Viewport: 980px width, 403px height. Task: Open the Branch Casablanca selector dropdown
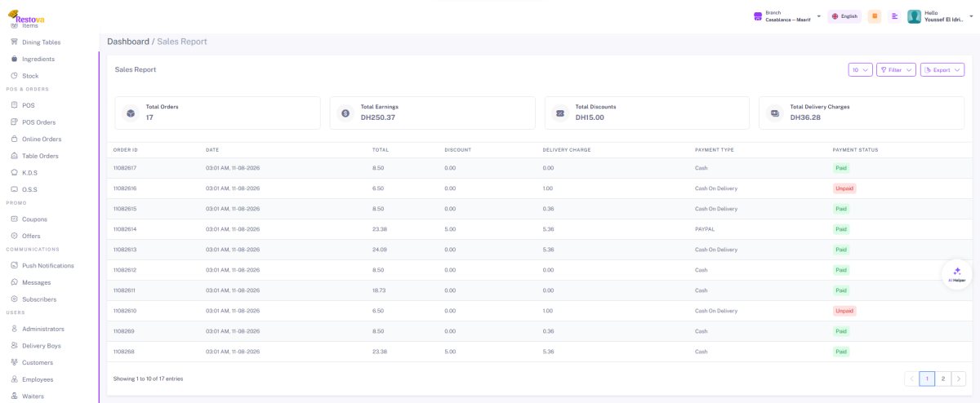pyautogui.click(x=787, y=16)
